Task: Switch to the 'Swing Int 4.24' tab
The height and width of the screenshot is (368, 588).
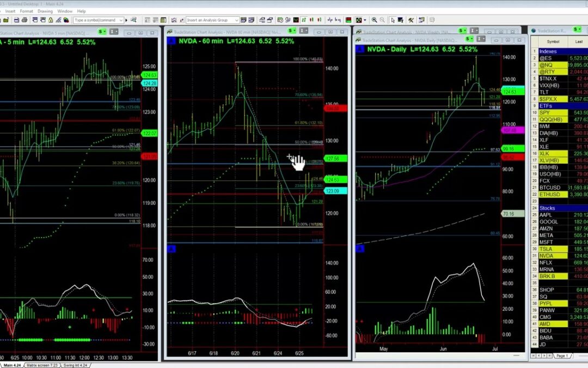Action: [76, 365]
